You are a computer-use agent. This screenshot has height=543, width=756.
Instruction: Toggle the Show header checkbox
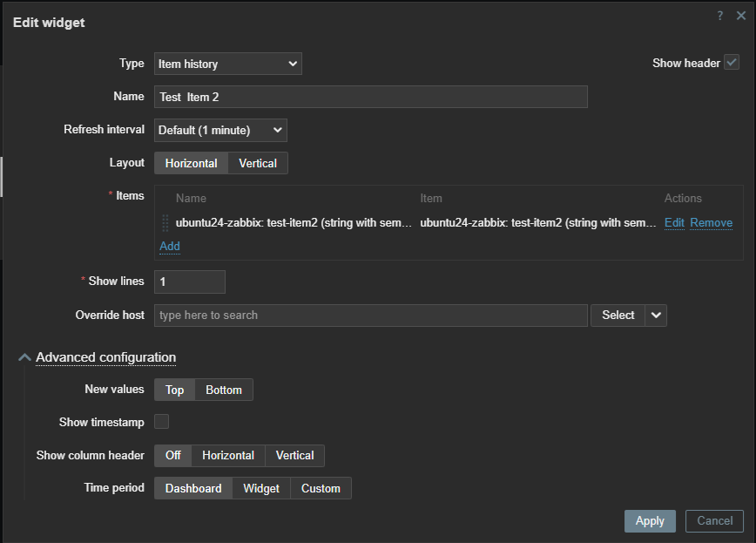[732, 63]
